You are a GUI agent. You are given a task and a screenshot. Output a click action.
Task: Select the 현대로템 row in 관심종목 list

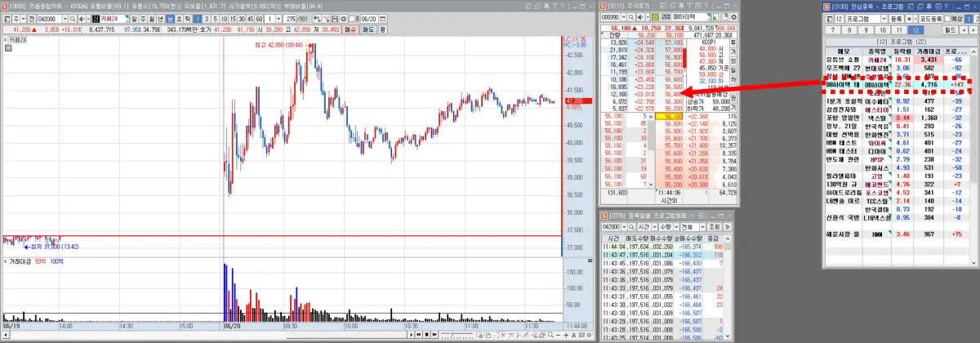point(896,69)
